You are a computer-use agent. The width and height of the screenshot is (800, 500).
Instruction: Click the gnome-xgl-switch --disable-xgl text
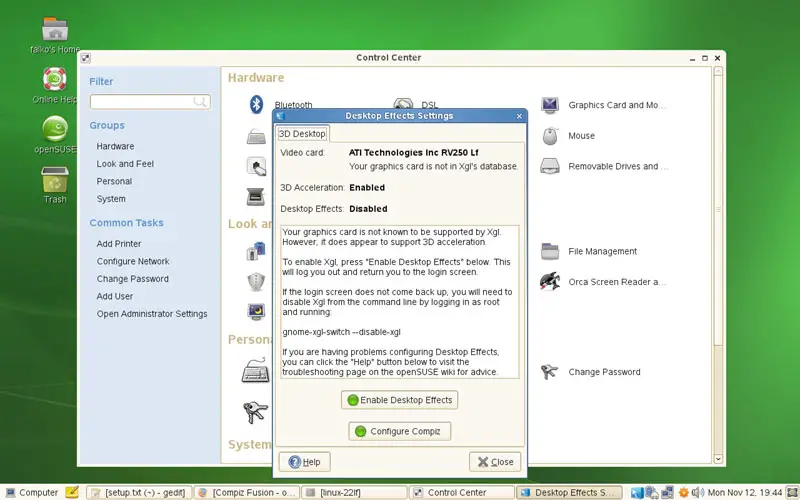tap(341, 332)
